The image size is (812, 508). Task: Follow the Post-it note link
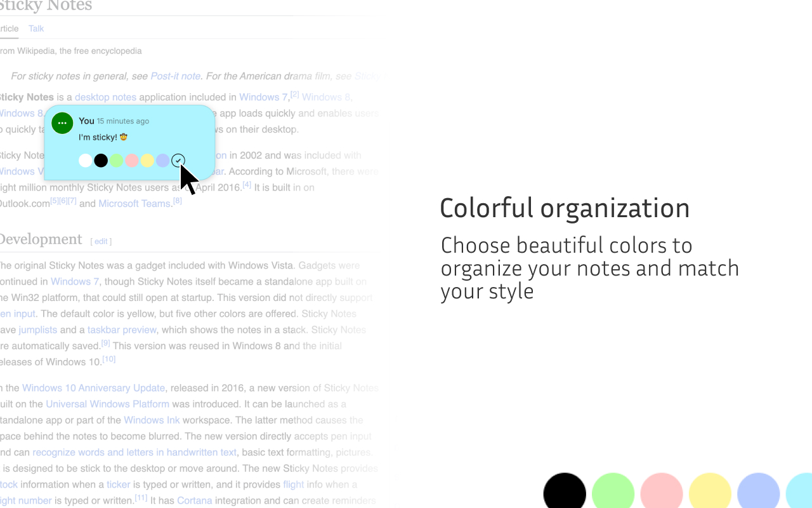(x=176, y=76)
